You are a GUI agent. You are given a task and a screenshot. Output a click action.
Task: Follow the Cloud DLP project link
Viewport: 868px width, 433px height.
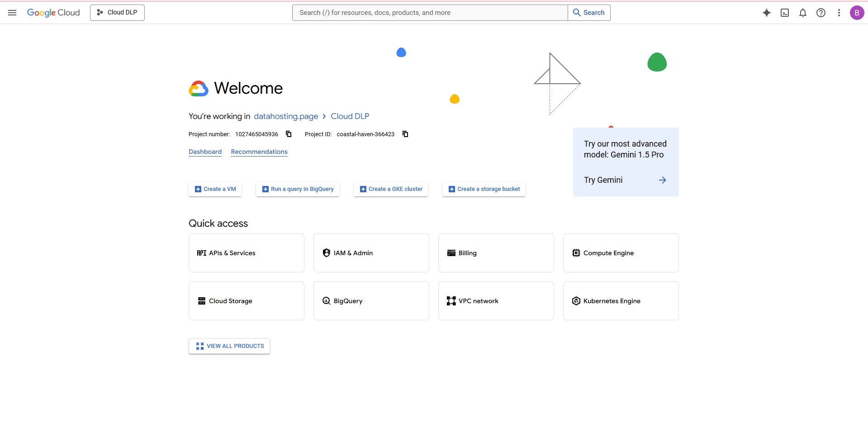pyautogui.click(x=350, y=116)
